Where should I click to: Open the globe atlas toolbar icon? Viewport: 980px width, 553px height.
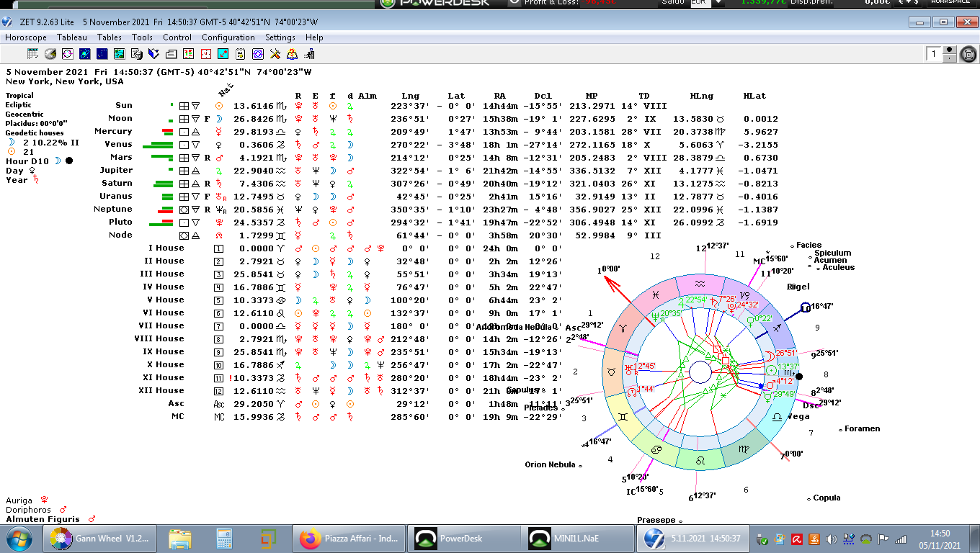click(x=50, y=54)
